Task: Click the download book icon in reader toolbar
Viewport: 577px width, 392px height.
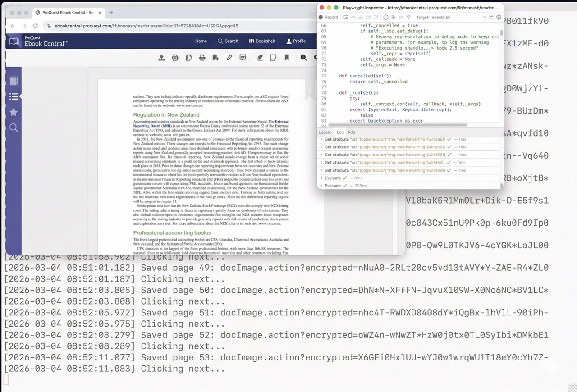Action: [x=161, y=58]
